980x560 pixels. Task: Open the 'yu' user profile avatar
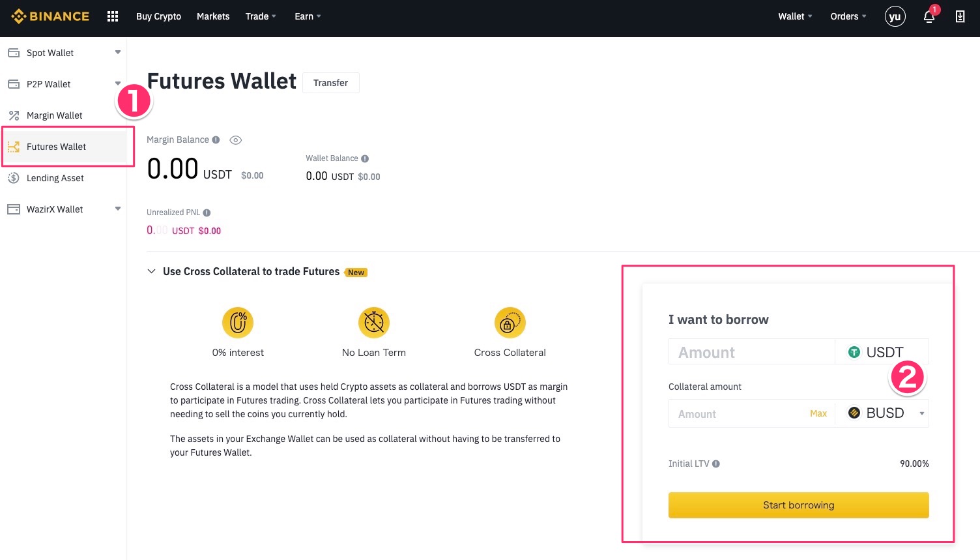pos(895,16)
